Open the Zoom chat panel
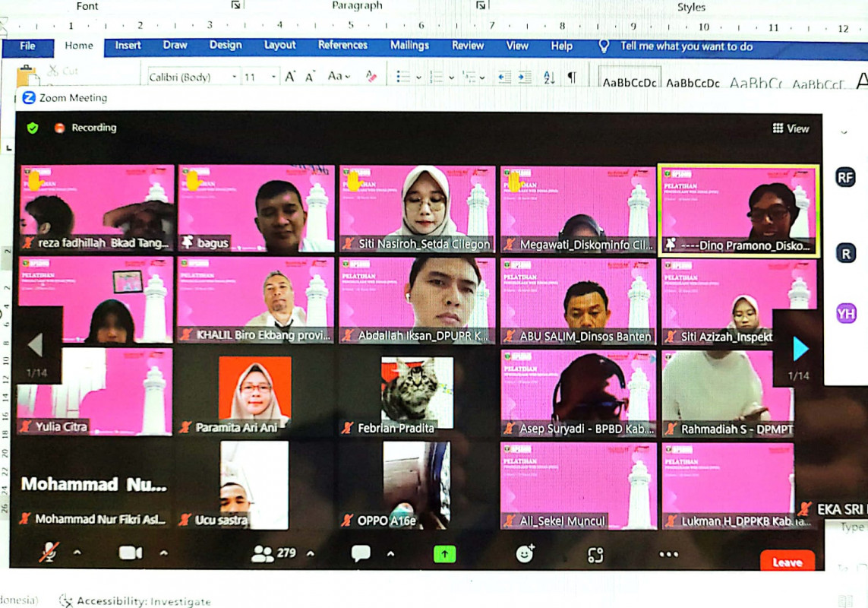This screenshot has width=868, height=608. (x=361, y=553)
